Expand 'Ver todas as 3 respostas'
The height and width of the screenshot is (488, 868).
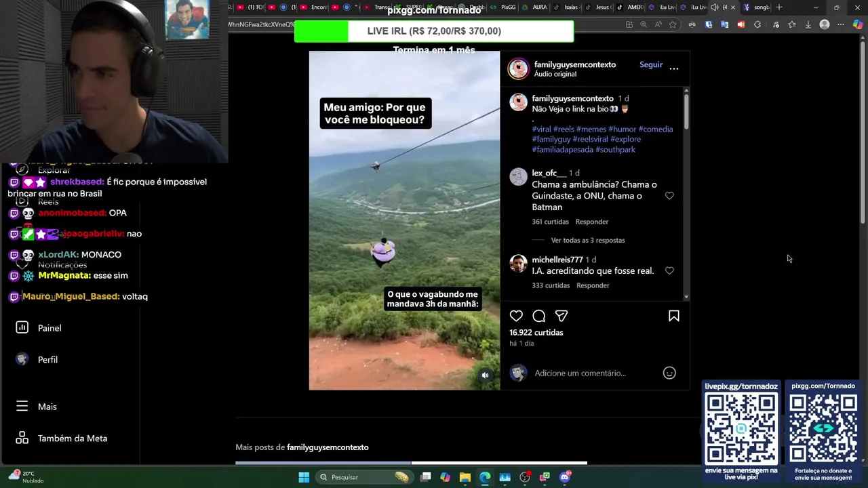[588, 240]
